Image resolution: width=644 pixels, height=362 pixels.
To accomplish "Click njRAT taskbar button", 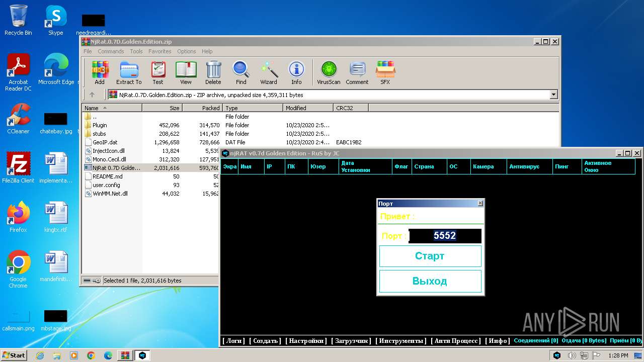I will click(142, 355).
